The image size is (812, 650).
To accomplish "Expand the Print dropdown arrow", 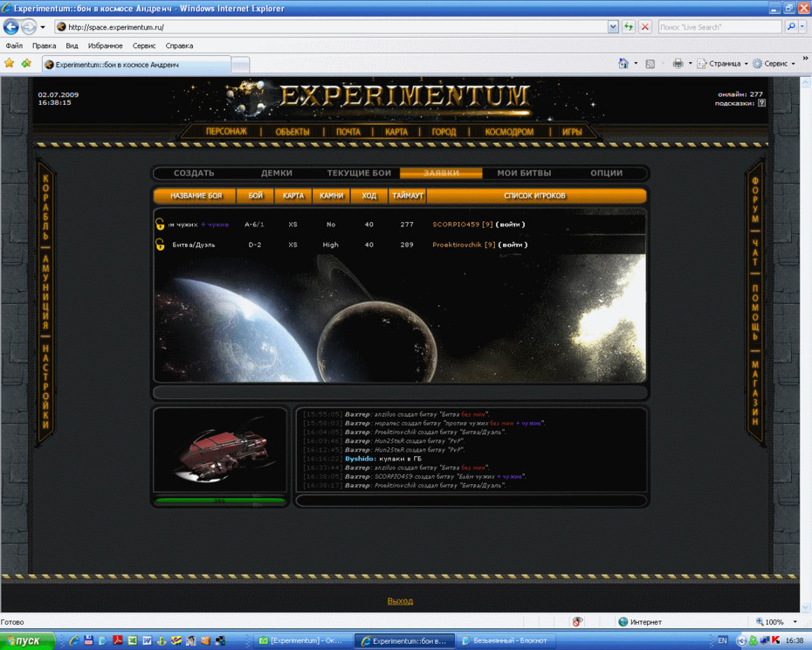I will 690,64.
